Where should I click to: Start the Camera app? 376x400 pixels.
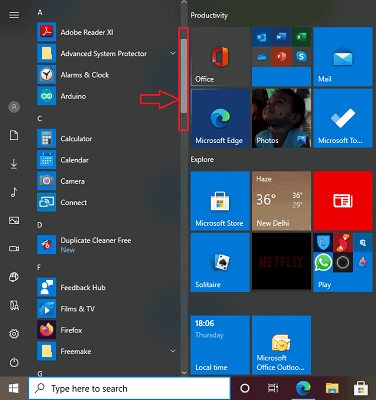tap(107, 181)
